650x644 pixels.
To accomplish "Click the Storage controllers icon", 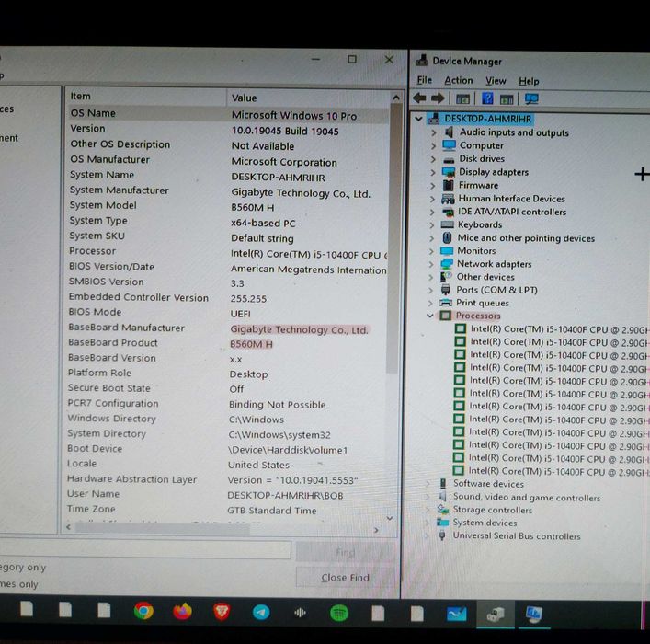I will tap(443, 509).
